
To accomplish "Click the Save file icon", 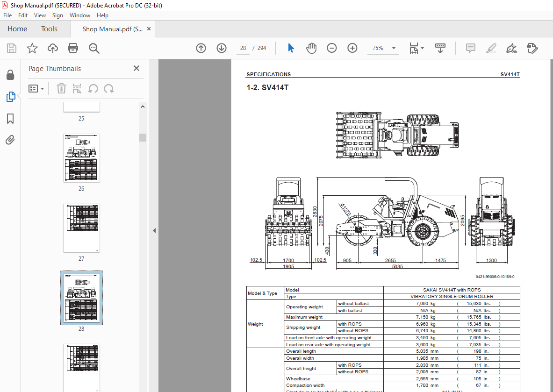I will 12,48.
